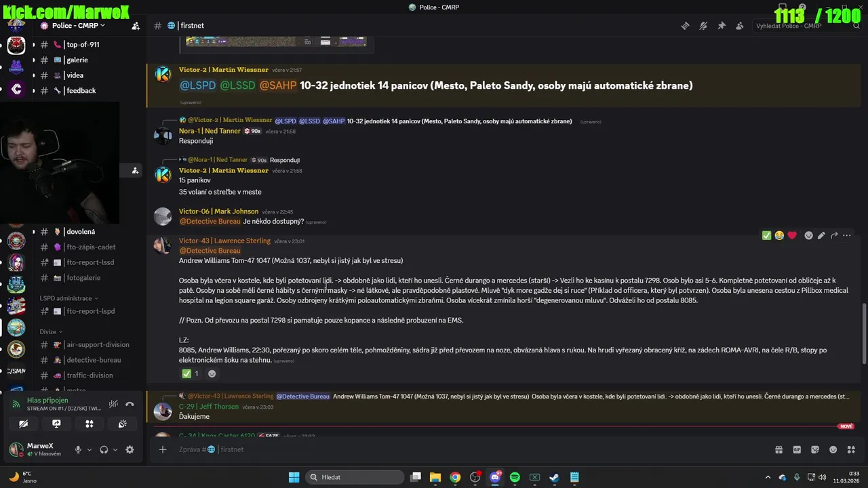The image size is (868, 488).
Task: Open the apps launcher in message bar
Action: click(x=852, y=449)
